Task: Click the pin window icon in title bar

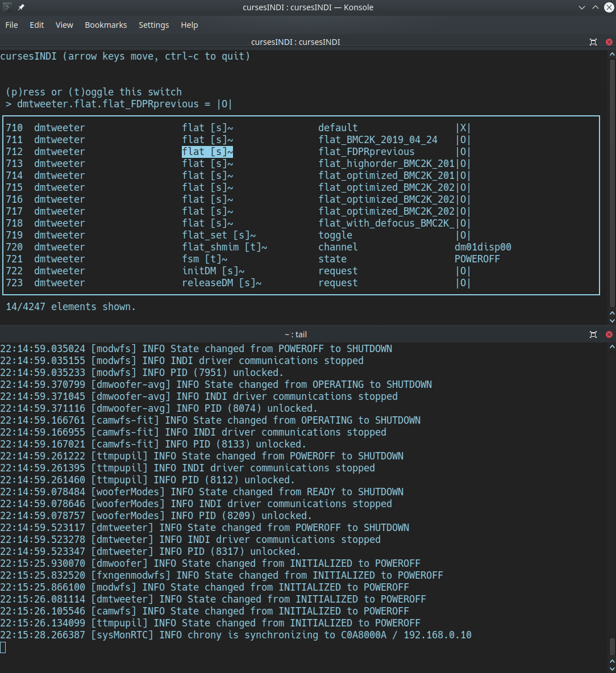Action: click(21, 7)
